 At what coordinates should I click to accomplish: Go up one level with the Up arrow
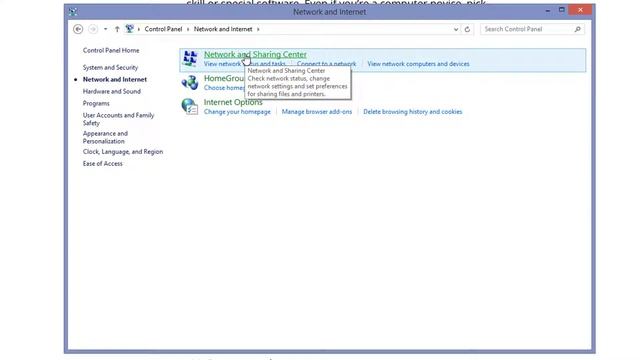coord(117,29)
